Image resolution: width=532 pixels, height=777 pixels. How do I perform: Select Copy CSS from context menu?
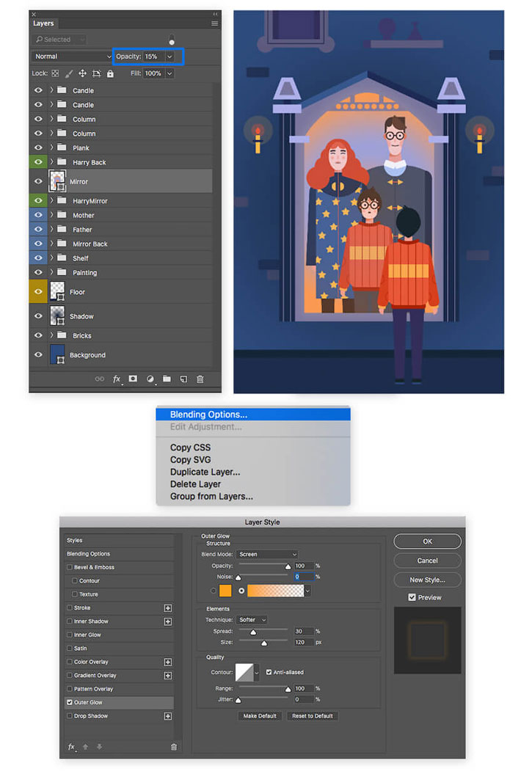point(190,448)
